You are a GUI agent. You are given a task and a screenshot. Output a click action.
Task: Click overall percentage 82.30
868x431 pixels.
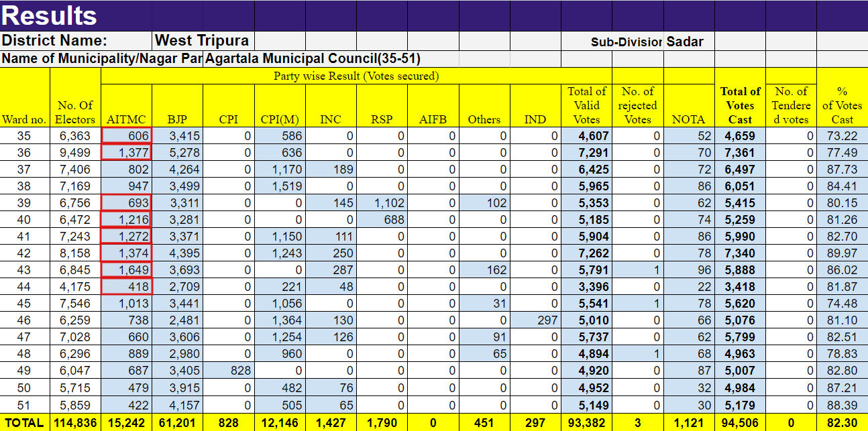pos(842,422)
